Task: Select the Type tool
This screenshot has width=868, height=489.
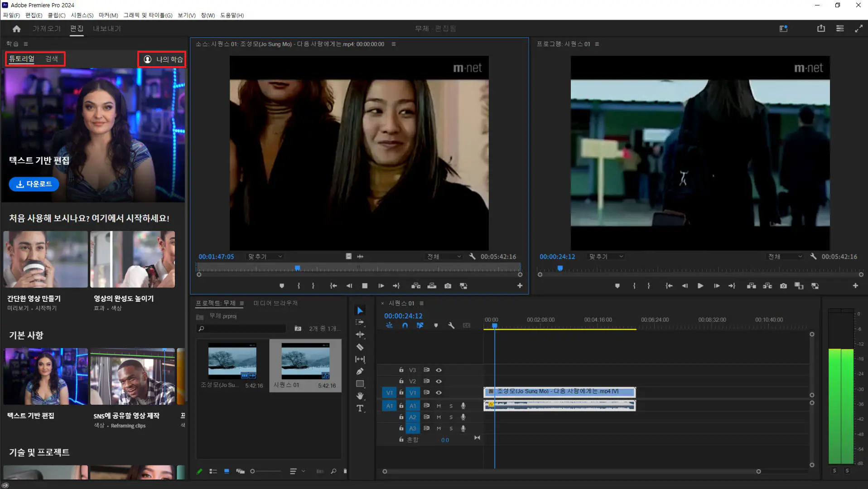Action: 360,408
